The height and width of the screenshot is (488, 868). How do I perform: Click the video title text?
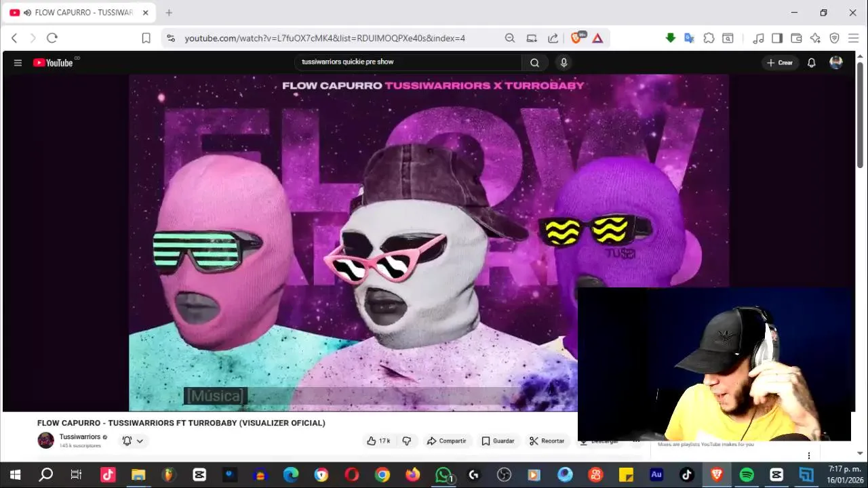point(181,423)
